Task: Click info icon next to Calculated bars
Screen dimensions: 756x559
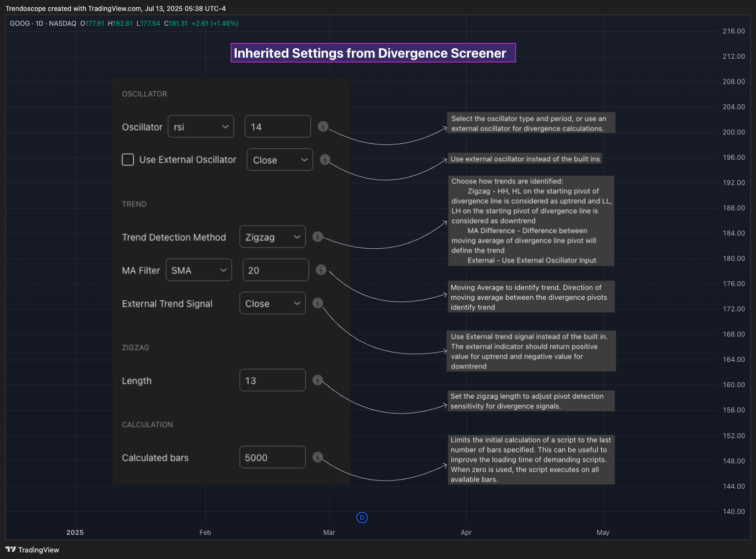Action: tap(318, 457)
